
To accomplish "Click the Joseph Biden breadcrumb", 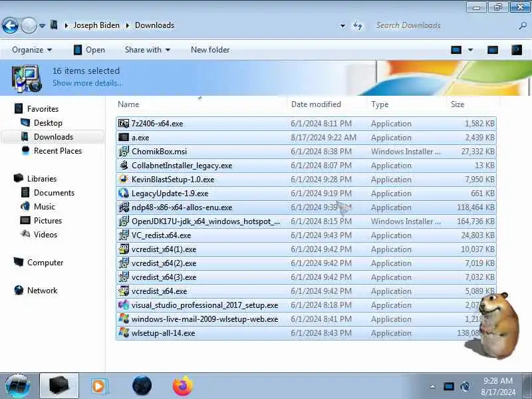I will coord(96,25).
